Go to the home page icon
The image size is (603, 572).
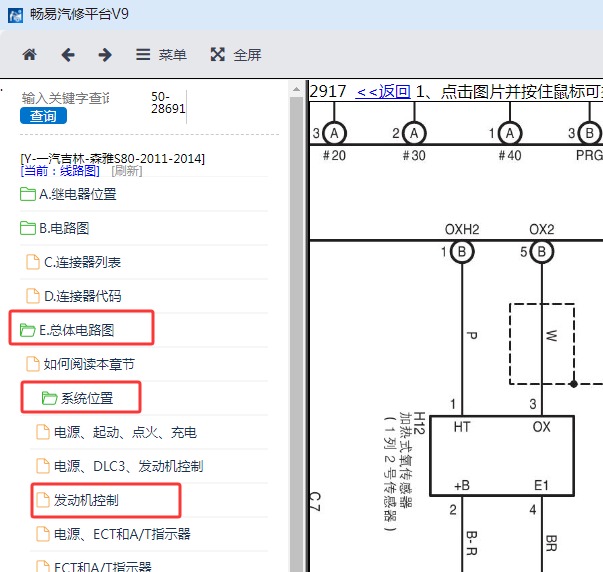(x=29, y=55)
